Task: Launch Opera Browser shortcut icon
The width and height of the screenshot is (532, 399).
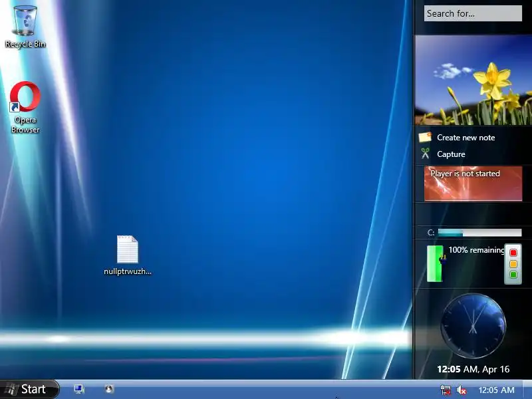Action: point(25,107)
